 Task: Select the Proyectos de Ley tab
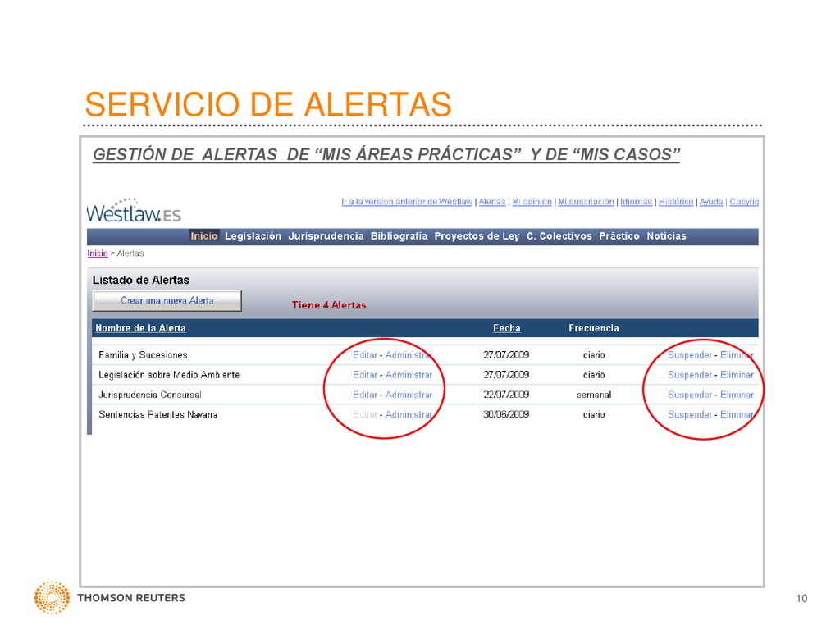[477, 236]
